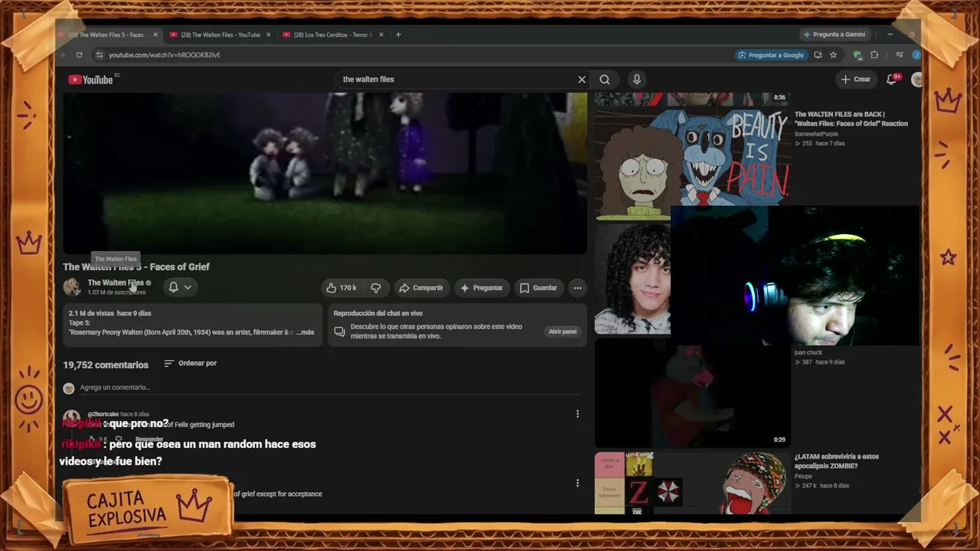This screenshot has height=551, width=980.
Task: Open a new browser tab
Action: pyautogui.click(x=398, y=34)
